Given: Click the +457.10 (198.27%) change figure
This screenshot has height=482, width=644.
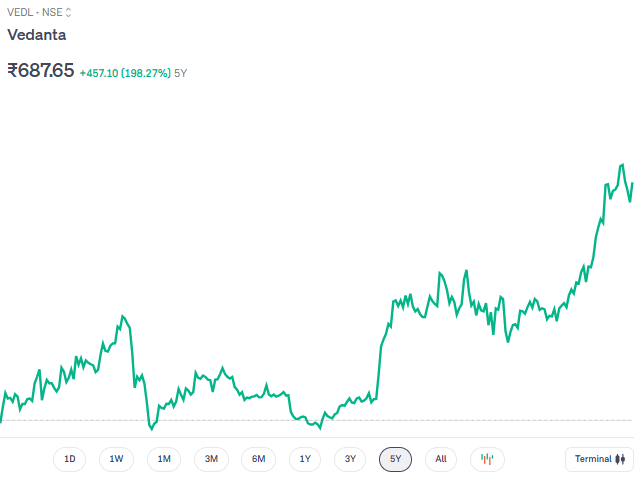Looking at the screenshot, I should pos(124,73).
